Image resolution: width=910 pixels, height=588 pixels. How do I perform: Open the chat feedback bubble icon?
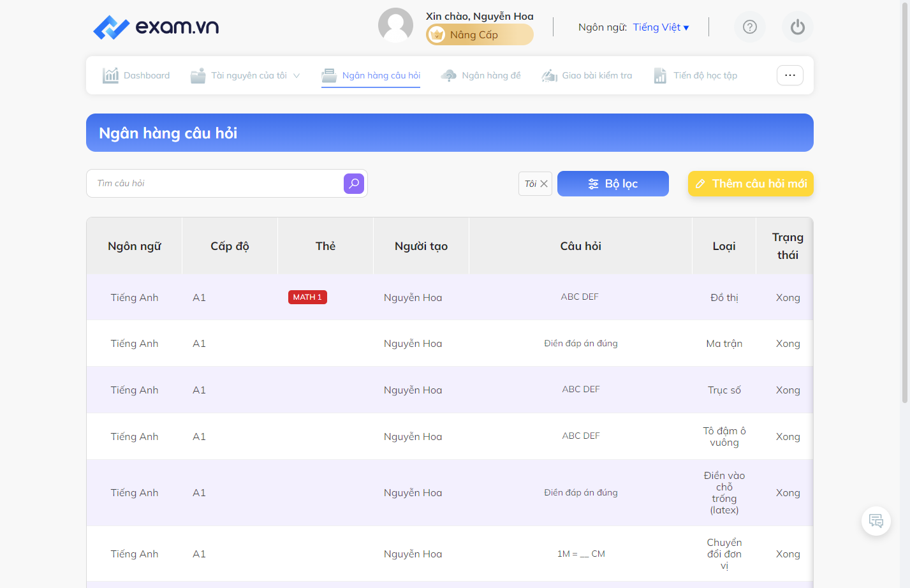[876, 521]
